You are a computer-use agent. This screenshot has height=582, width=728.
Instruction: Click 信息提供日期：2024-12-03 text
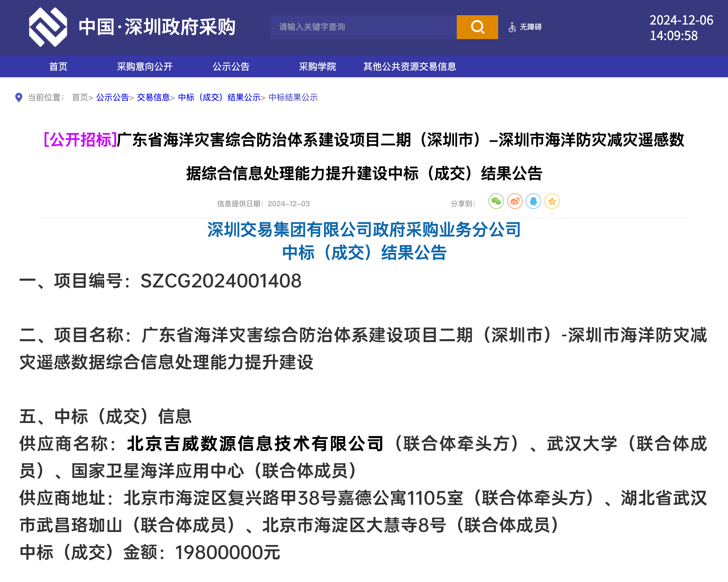point(263,204)
